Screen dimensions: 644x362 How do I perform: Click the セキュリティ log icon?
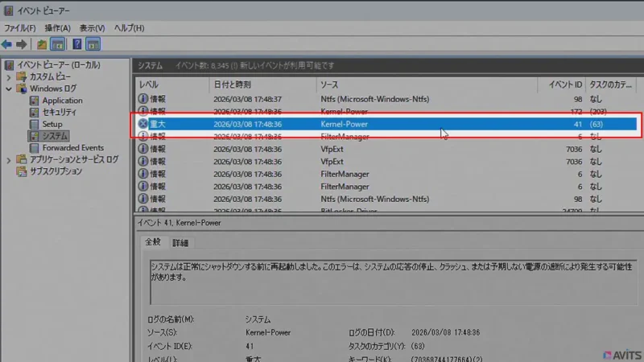pos(34,112)
